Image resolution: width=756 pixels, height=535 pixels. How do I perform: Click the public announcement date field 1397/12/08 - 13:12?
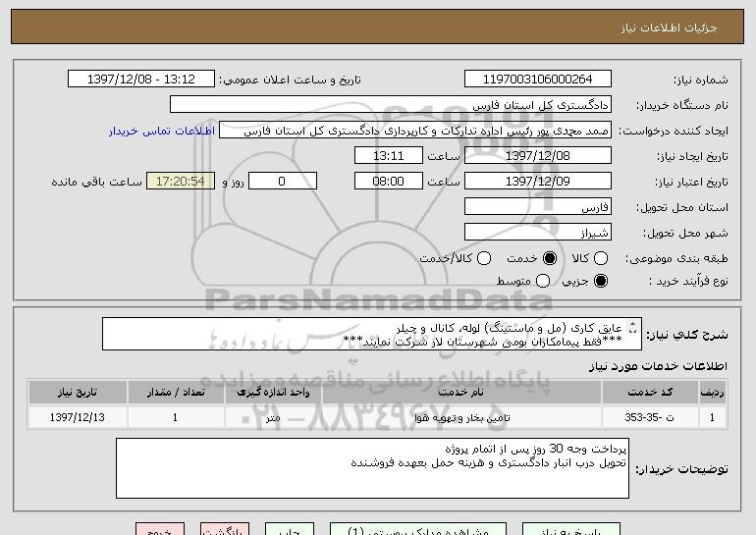pos(141,80)
